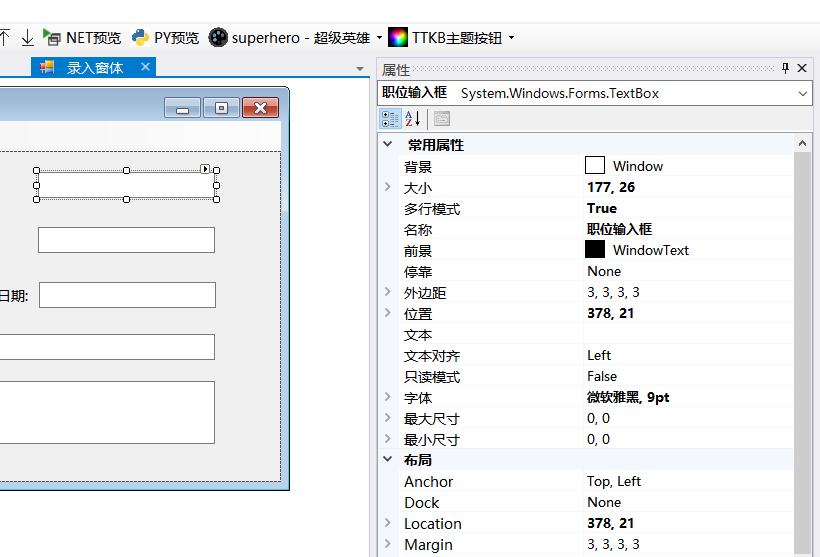Open the document tab list dropdown
Screen dimensions: 820x557
coord(360,69)
